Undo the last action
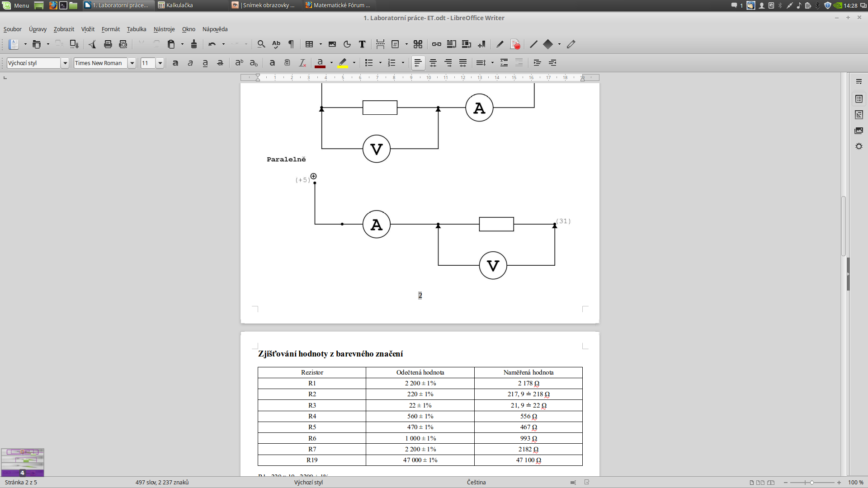This screenshot has width=868, height=488. [212, 44]
